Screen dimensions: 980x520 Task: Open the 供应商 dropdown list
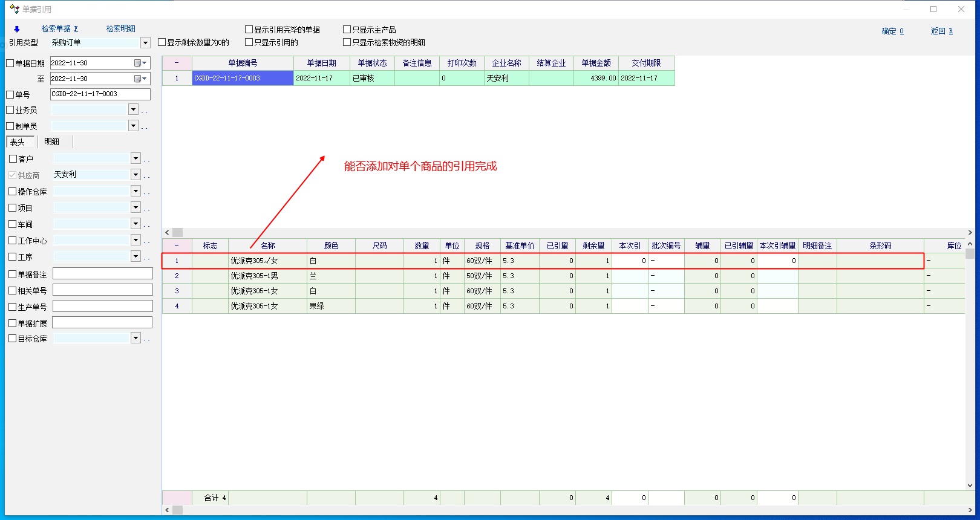(x=136, y=175)
